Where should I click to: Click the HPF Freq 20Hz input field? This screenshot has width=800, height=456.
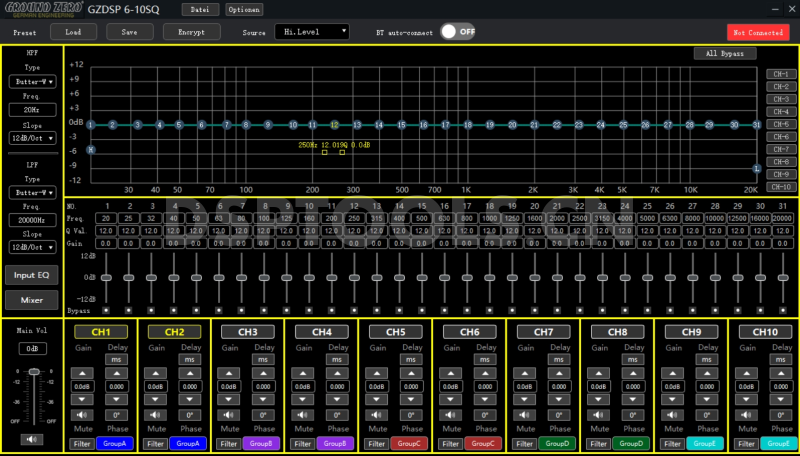[32, 110]
